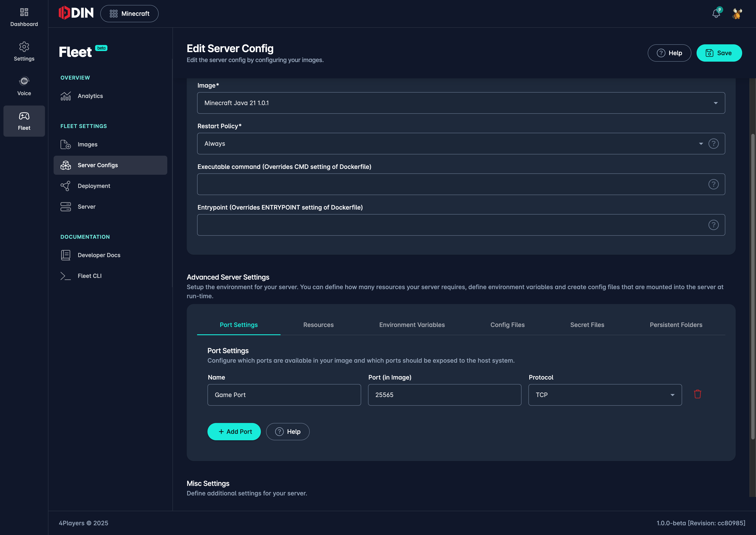Viewport: 756px width, 535px height.
Task: Switch to Environment Variables tab
Action: click(412, 325)
